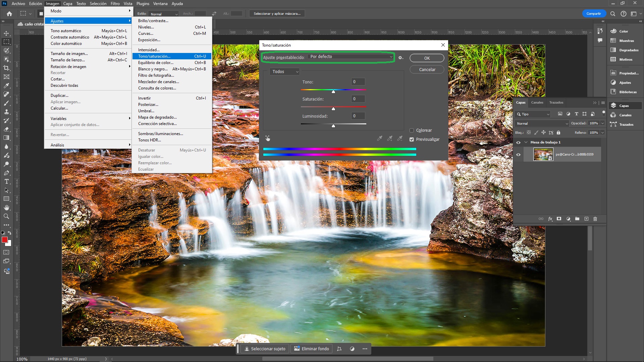Toggle lock all padlock in Bloq. row
Image resolution: width=644 pixels, height=362 pixels.
(558, 133)
